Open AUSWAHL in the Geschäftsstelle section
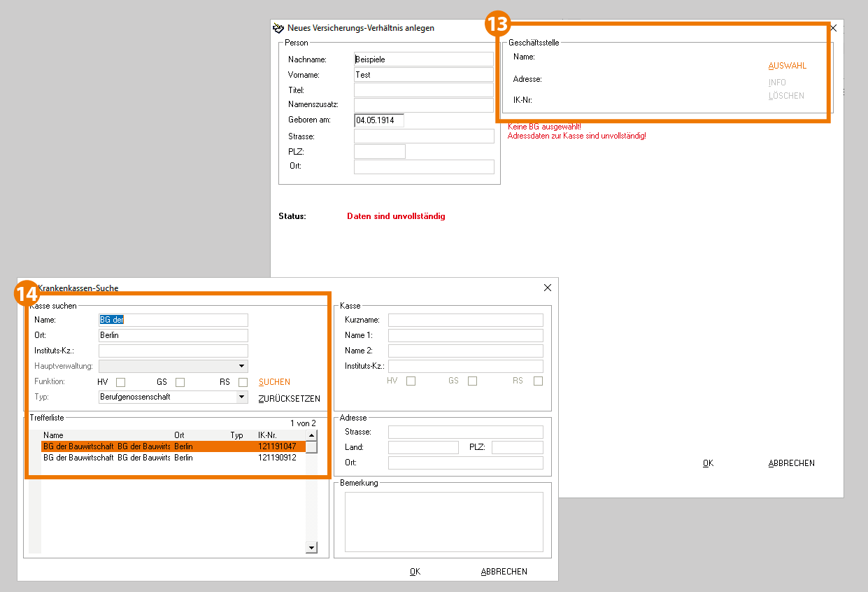Image resolution: width=868 pixels, height=592 pixels. coord(787,66)
